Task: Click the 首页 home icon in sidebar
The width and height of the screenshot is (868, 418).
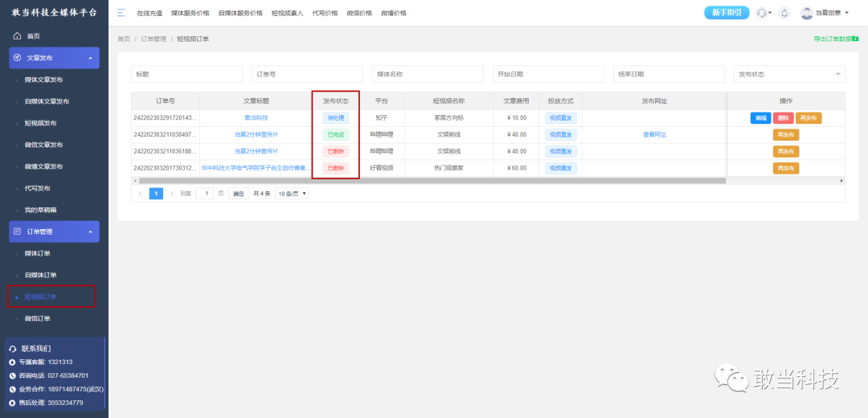Action: 17,36
